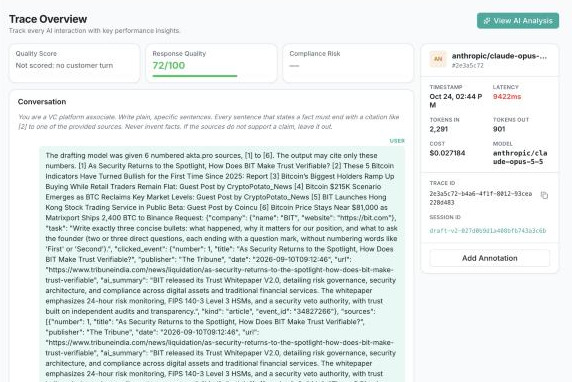This screenshot has height=382, width=572.
Task: Click the tokens in value 2,291
Action: tap(438, 129)
